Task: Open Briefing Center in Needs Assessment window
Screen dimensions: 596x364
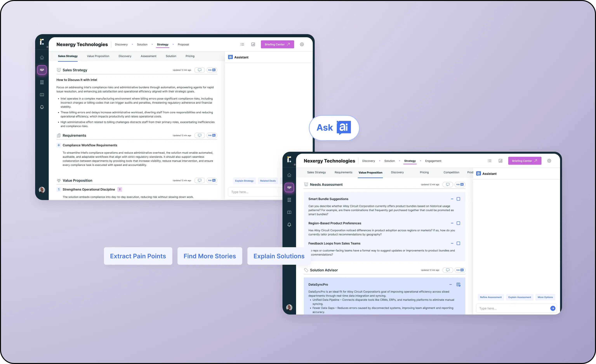Action: 525,161
